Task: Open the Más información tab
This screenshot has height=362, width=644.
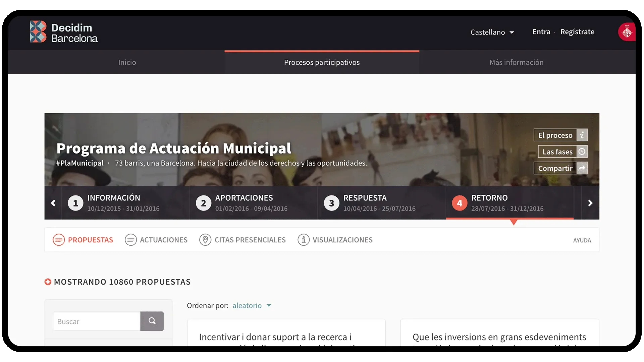Action: pos(516,62)
